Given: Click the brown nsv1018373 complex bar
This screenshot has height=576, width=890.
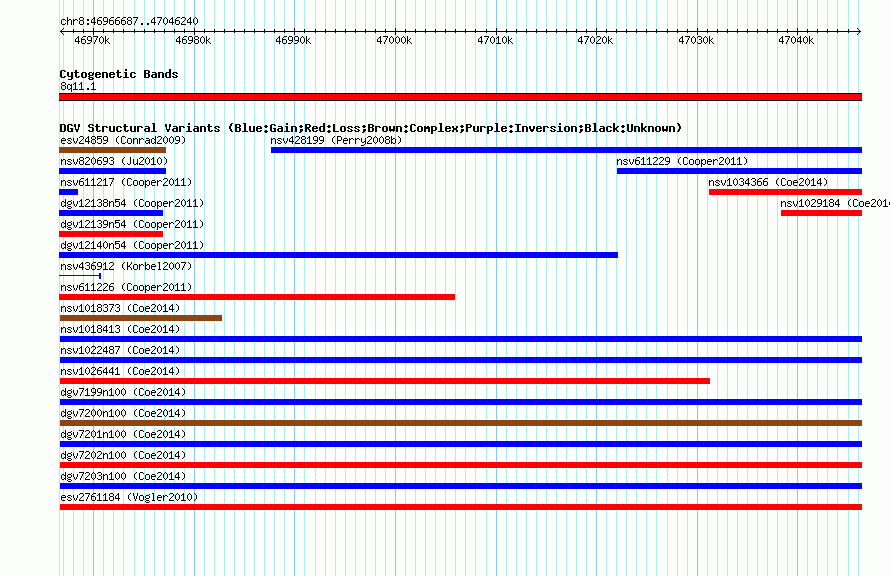Looking at the screenshot, I should [140, 318].
